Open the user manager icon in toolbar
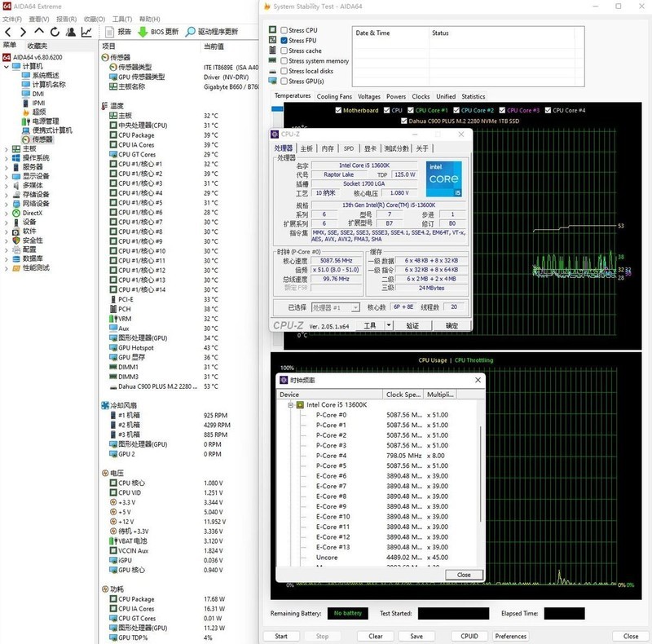Screen dimensions: 652x644 click(x=70, y=32)
